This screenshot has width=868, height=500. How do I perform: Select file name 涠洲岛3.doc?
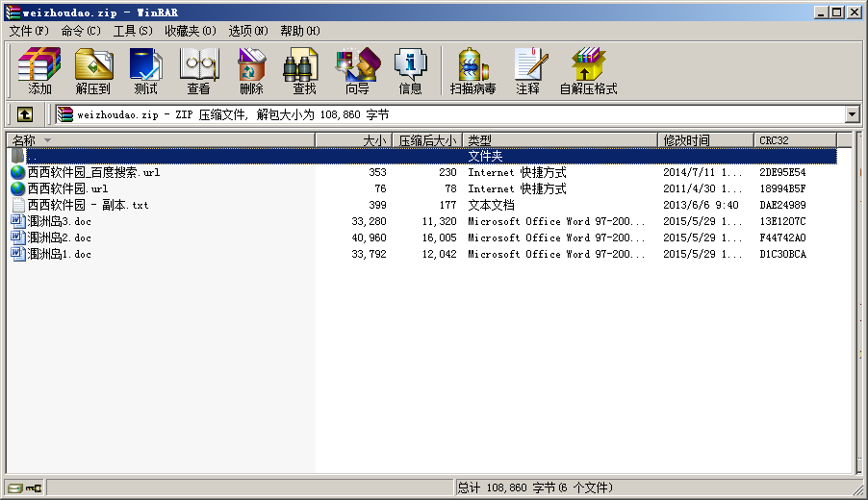click(x=60, y=221)
